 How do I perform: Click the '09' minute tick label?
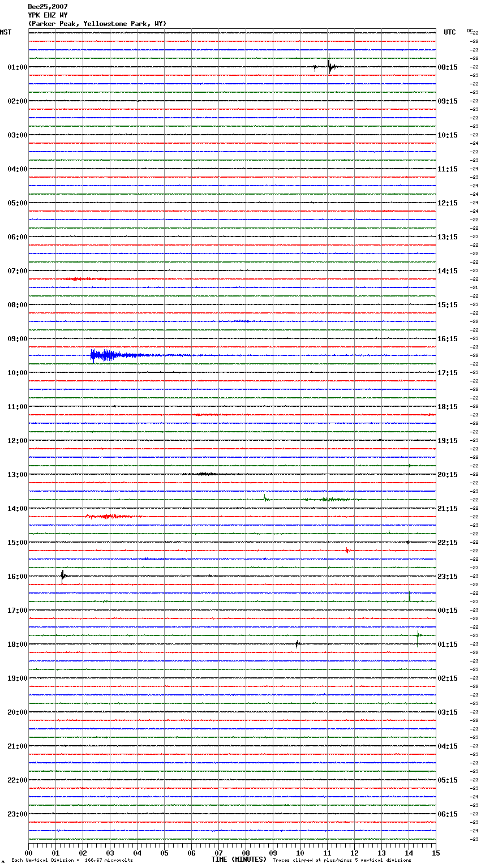[x=273, y=853]
